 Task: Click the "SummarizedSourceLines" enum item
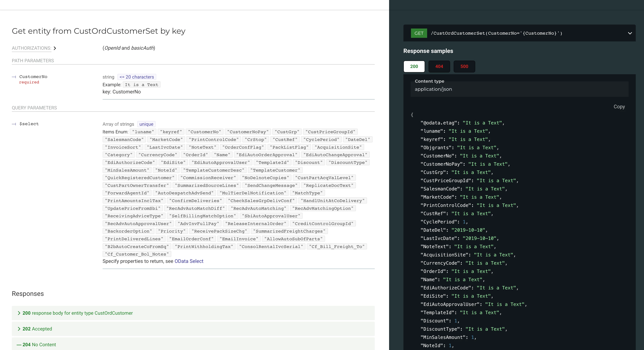(206, 185)
